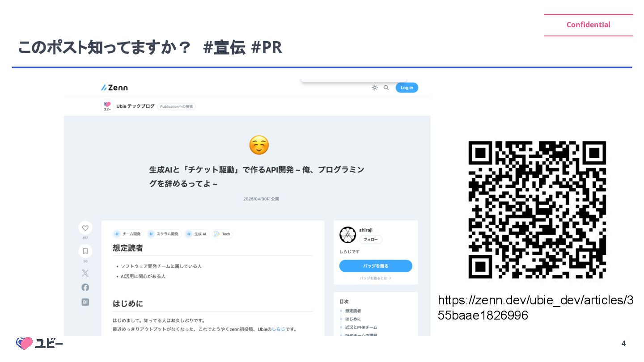Open the shiraji author name link
The width and height of the screenshot is (644, 362).
(x=366, y=230)
